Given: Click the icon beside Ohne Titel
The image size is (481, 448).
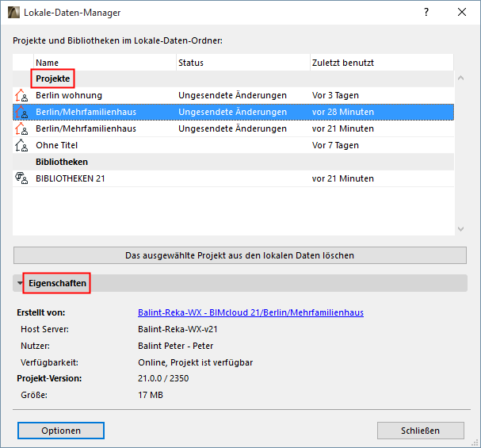Looking at the screenshot, I should pos(21,145).
